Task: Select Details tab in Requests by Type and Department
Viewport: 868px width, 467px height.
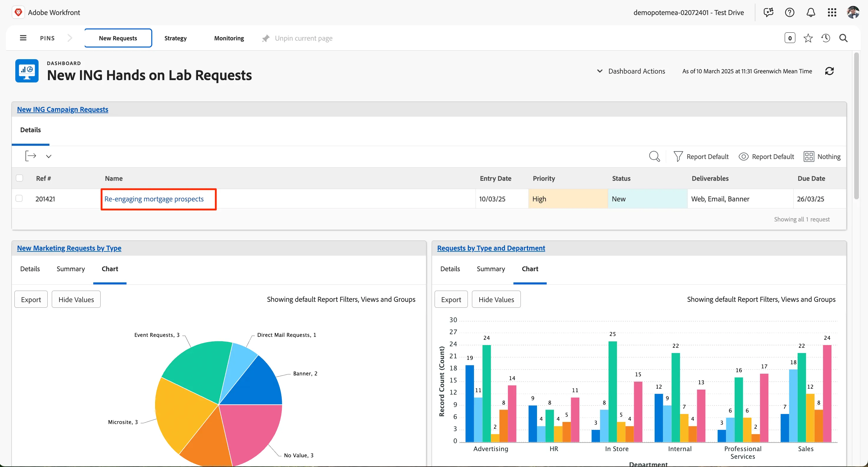Action: tap(450, 269)
